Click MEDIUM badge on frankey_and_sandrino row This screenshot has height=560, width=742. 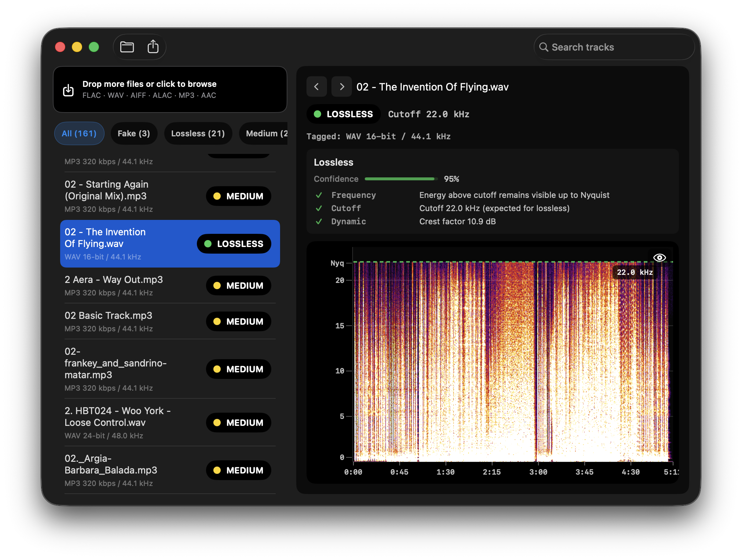click(x=239, y=369)
